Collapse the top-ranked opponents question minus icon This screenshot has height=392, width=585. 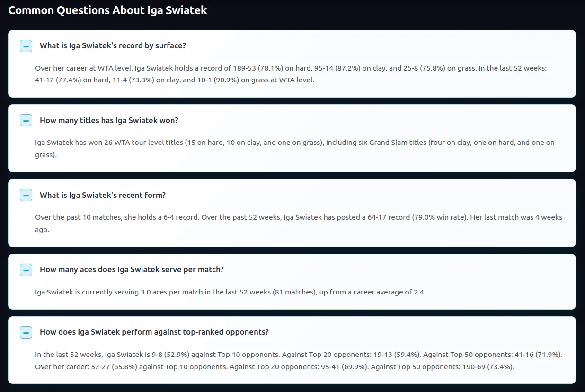26,332
